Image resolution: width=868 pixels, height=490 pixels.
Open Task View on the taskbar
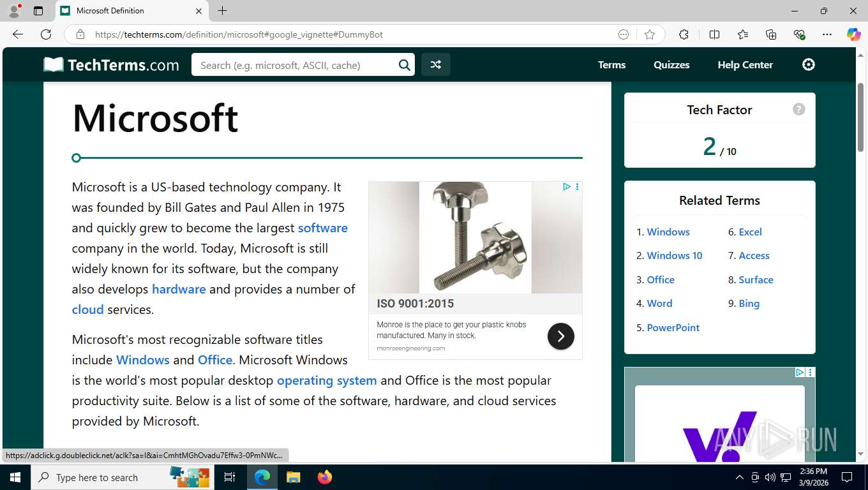230,477
